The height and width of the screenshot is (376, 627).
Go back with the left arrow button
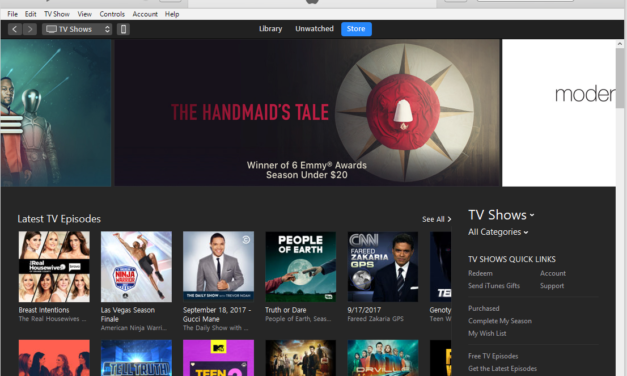[x=15, y=29]
